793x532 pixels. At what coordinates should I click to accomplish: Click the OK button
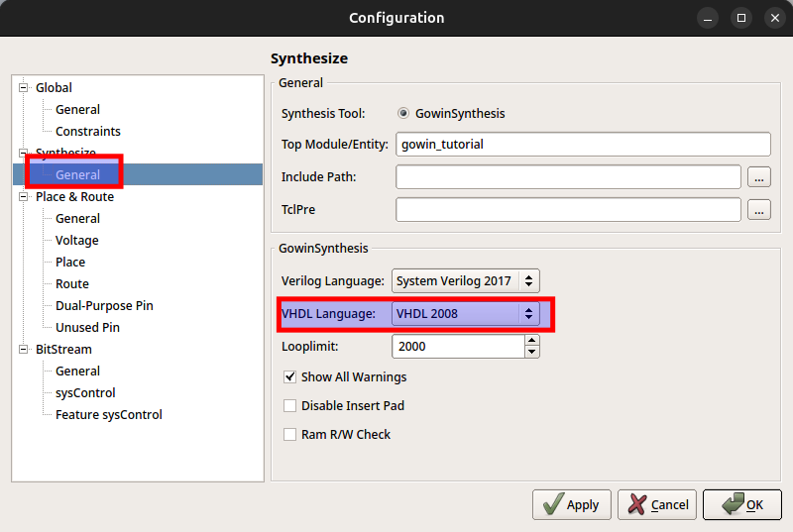click(x=742, y=504)
